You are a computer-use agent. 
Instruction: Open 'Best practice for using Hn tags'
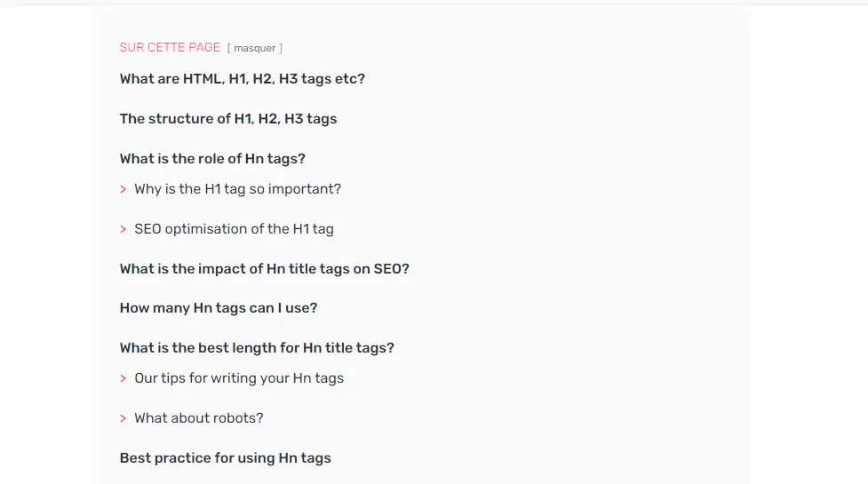tap(226, 458)
